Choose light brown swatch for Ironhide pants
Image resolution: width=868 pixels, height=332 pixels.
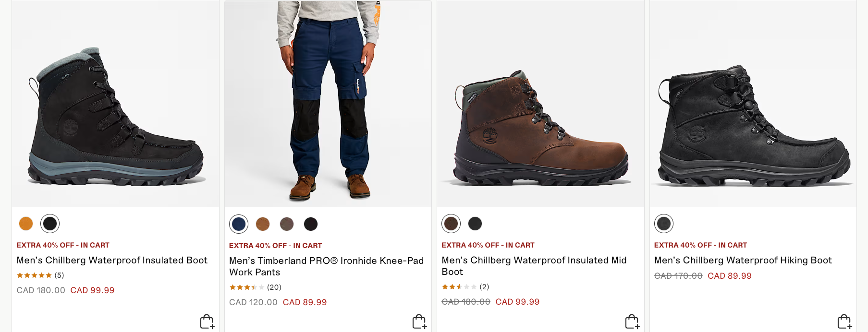(x=263, y=224)
